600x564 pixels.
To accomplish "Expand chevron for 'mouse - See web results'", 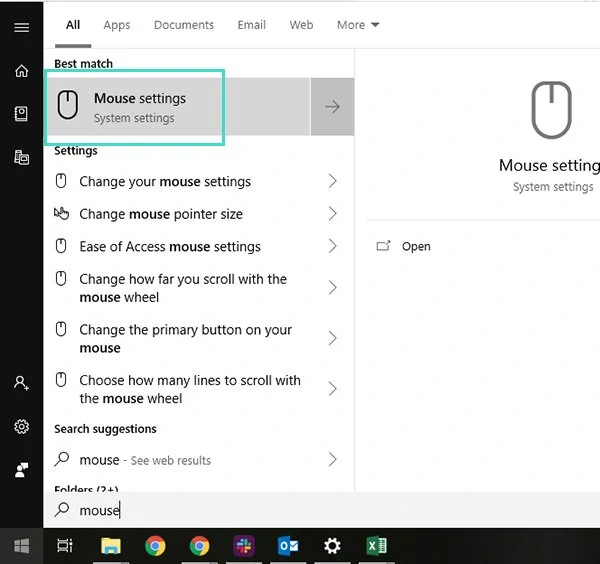I will tap(332, 459).
